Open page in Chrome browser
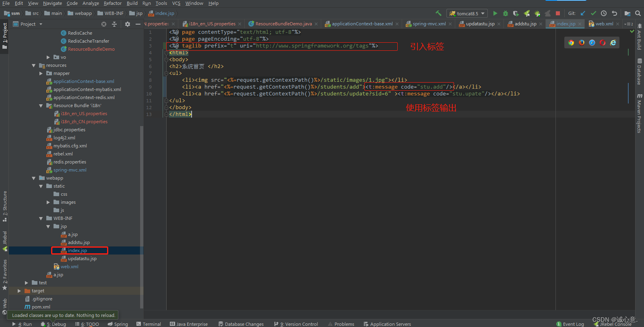The width and height of the screenshot is (644, 327). [571, 43]
